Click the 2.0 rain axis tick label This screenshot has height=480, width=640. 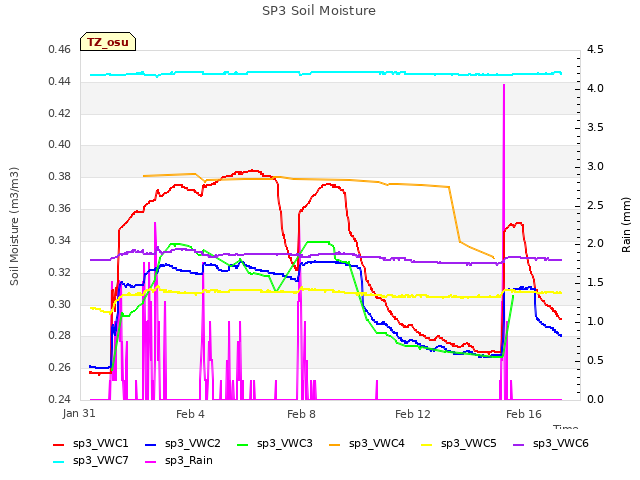(x=595, y=244)
